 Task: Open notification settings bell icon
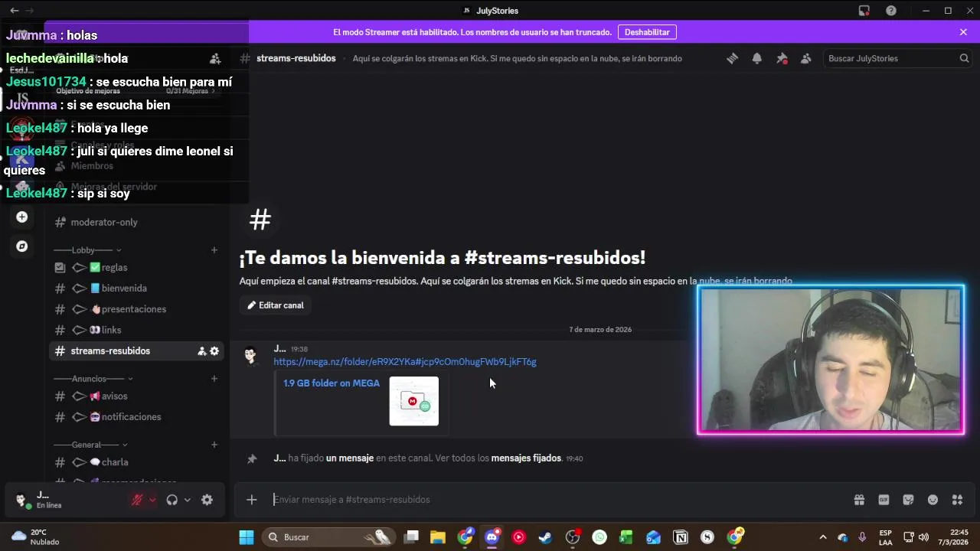[x=757, y=58]
